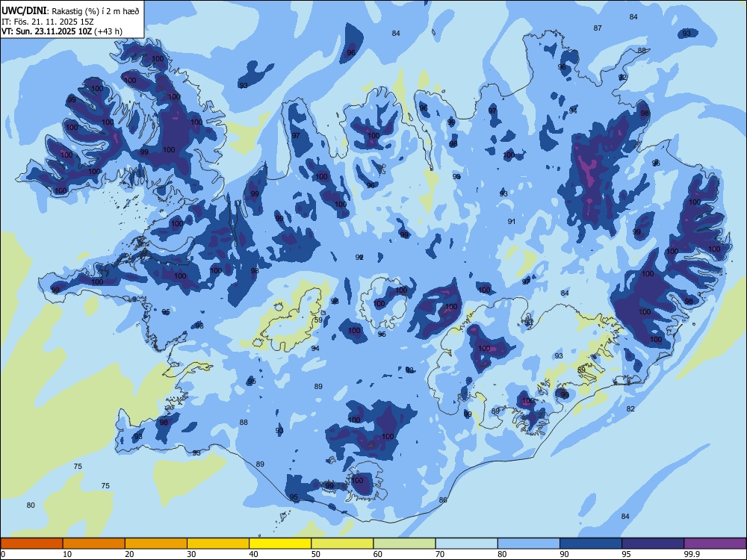747x560 pixels.
Task: Select the legend scale label '30'
Action: (191, 554)
